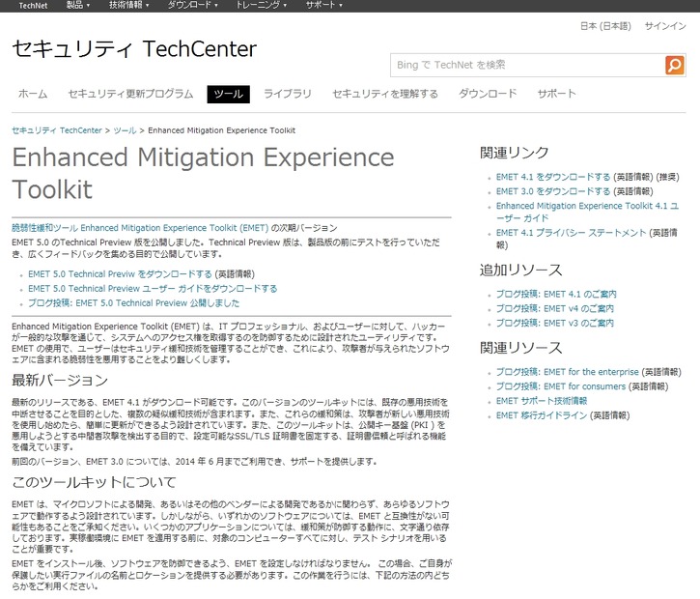Open EMET 4.1 プライバシー ステートメント link
Screen dimensions: 700x599
pyautogui.click(x=571, y=233)
